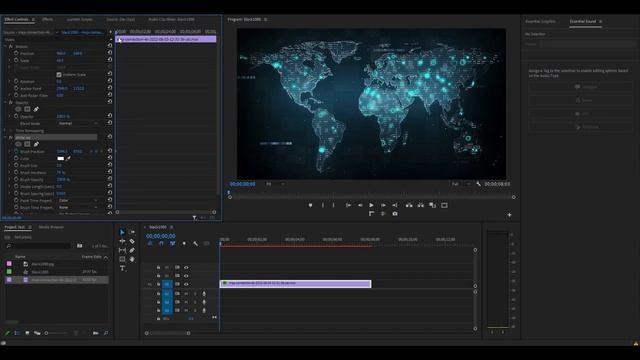Screen dimensions: 640x360
Task: Create an ellipse mask under Opacity
Action: tap(18, 109)
